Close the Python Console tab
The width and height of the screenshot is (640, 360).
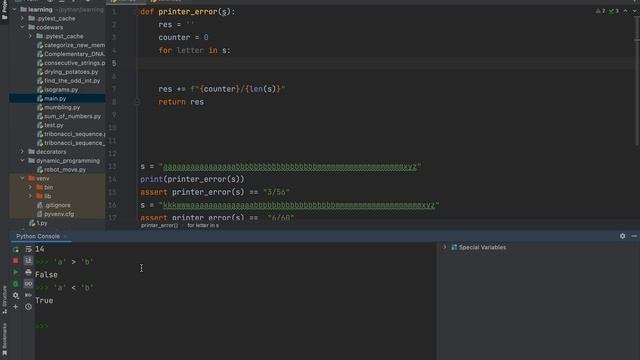click(x=65, y=236)
